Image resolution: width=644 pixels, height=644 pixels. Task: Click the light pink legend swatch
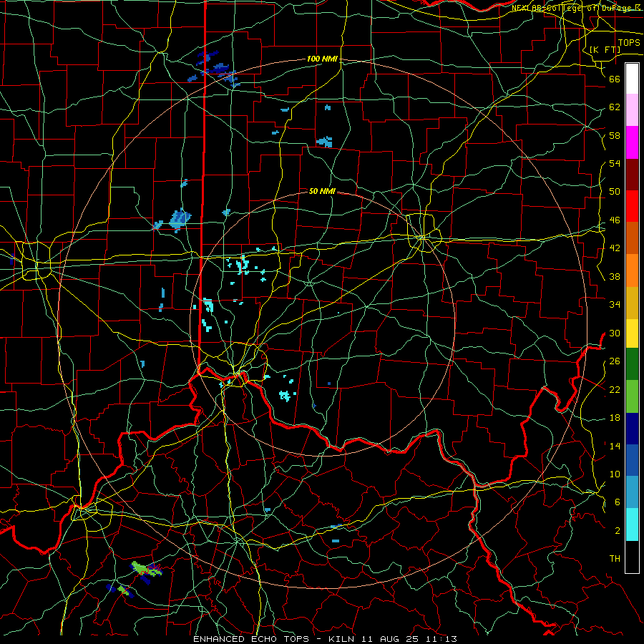click(632, 110)
